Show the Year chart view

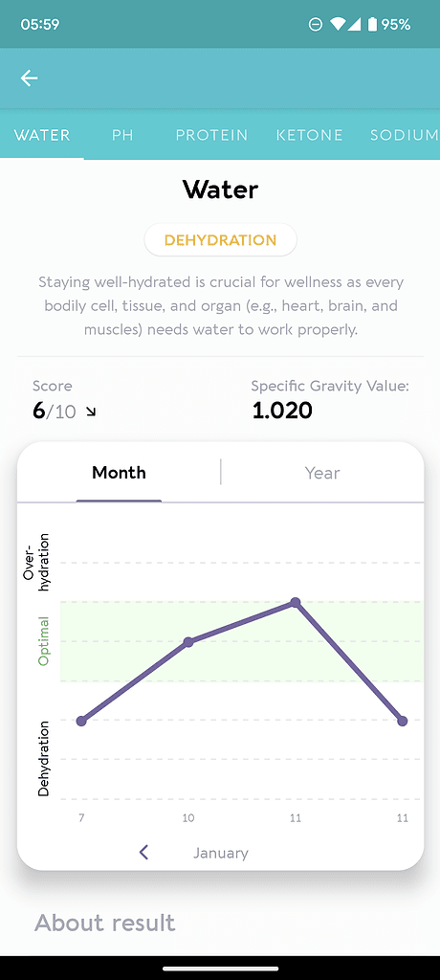pos(322,473)
